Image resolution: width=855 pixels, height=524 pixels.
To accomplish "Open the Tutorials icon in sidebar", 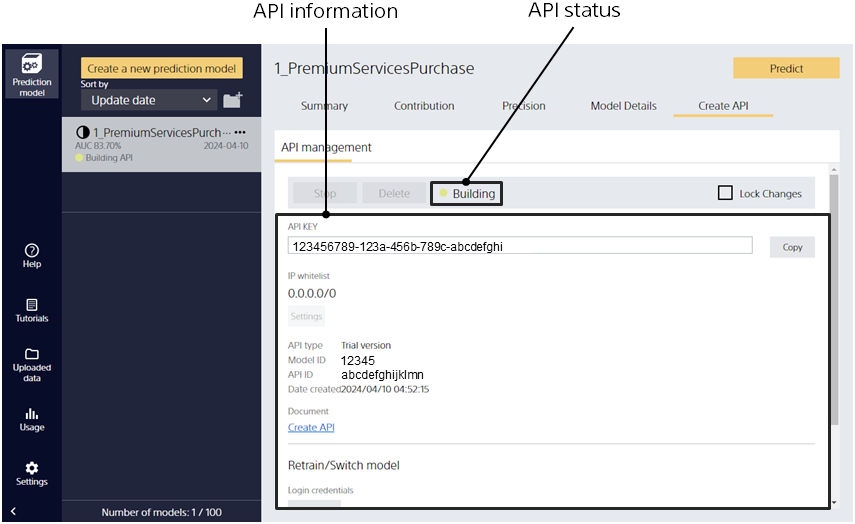I will click(32, 310).
